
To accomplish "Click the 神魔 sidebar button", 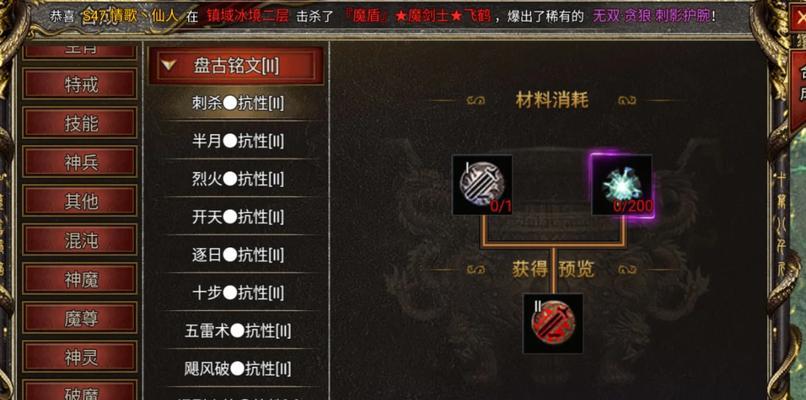I will click(80, 280).
